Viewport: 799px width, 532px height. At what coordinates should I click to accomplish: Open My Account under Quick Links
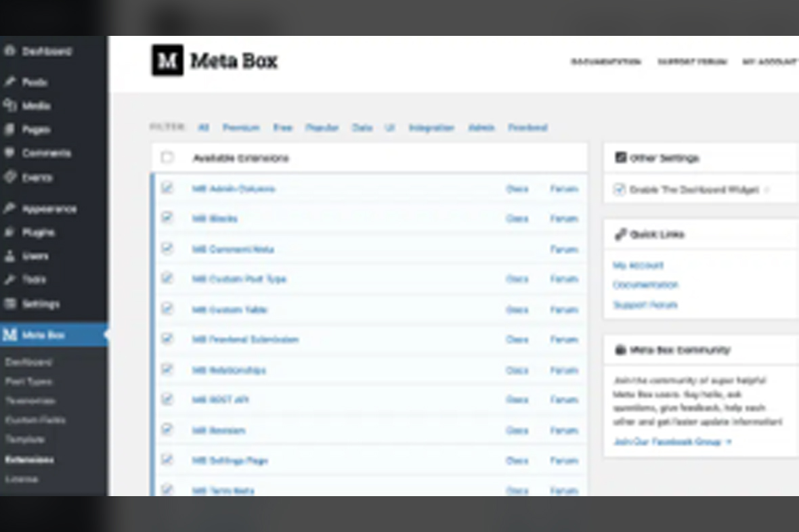[x=638, y=265]
